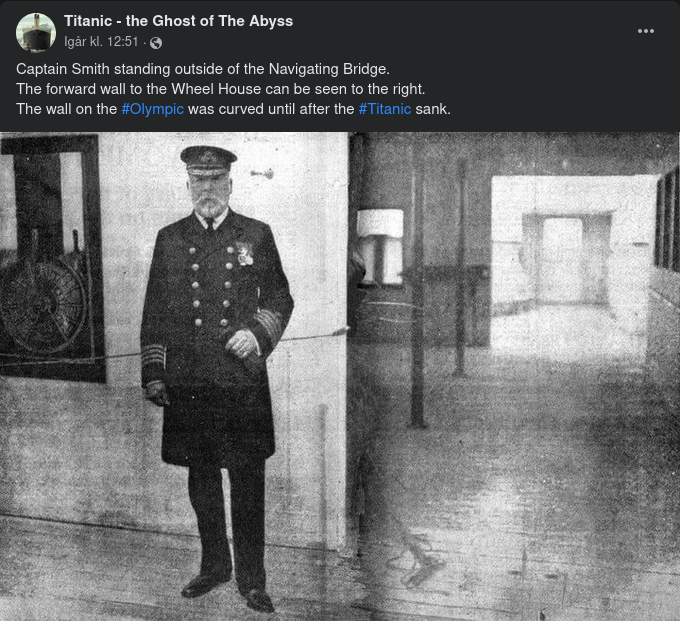Click the "Captain Smith standing outside" text line
680x621 pixels.
click(x=203, y=69)
